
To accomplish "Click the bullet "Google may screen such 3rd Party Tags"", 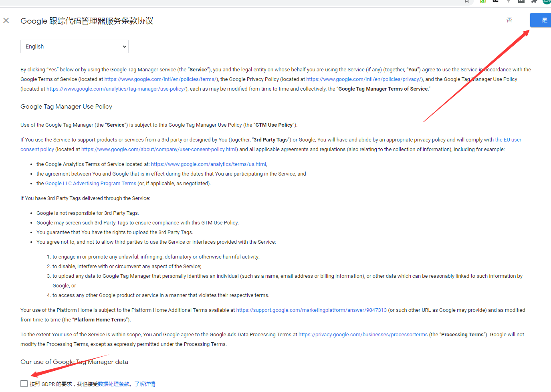I will pos(137,223).
